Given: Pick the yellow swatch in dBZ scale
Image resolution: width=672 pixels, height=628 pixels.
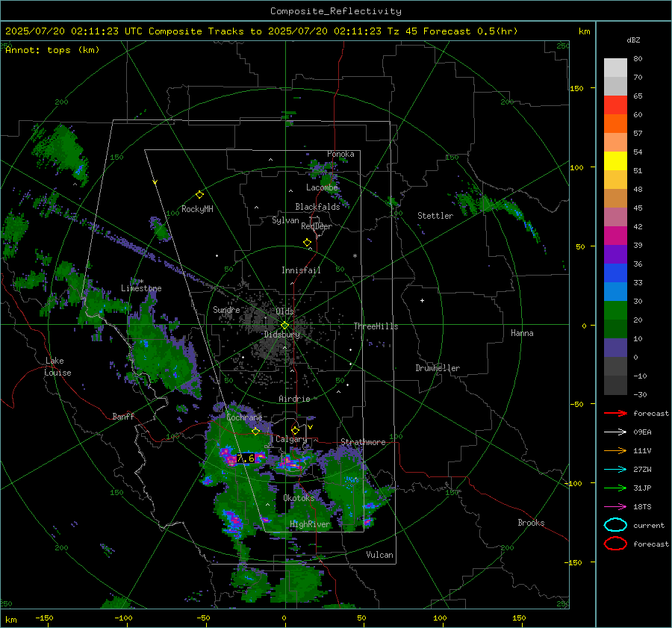Looking at the screenshot, I should [x=615, y=161].
